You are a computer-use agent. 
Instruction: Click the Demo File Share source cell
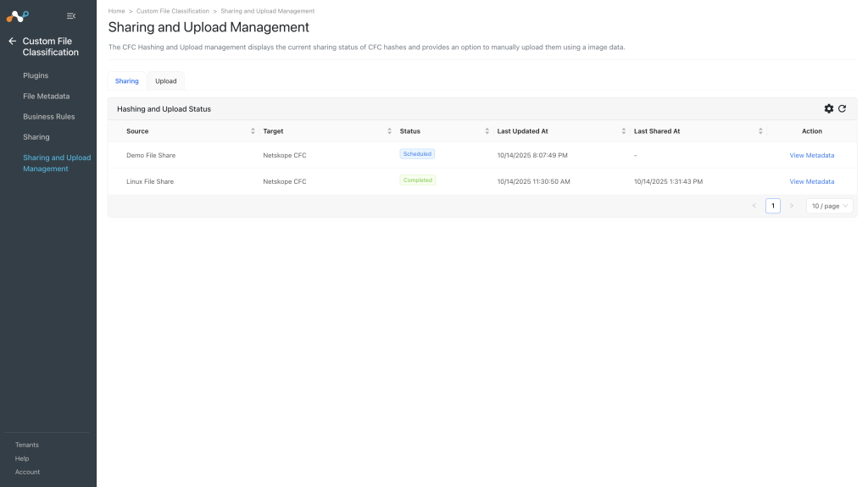151,156
